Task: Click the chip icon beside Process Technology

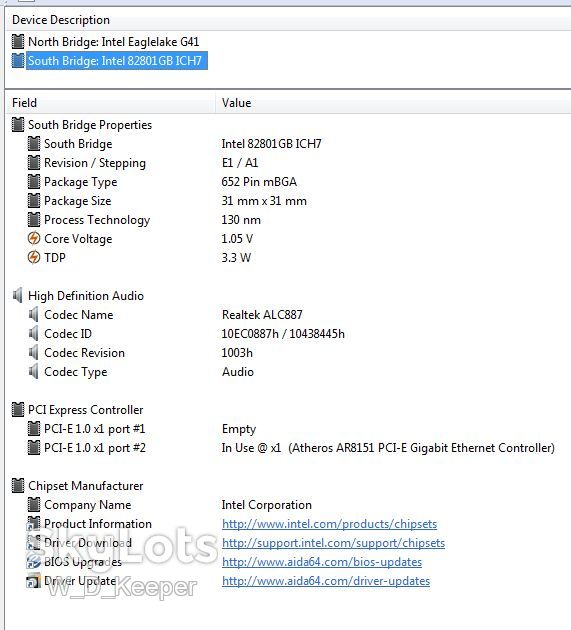Action: [x=34, y=219]
